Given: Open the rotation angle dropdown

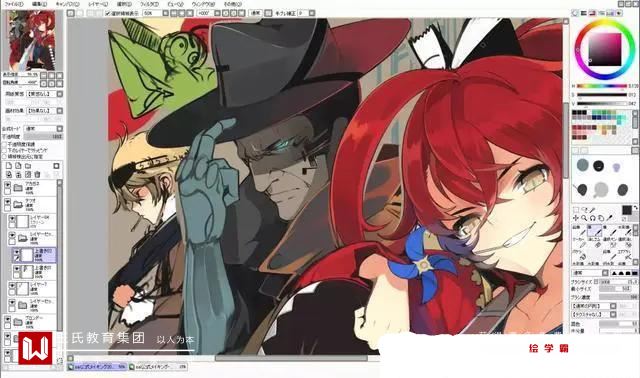Looking at the screenshot, I should pos(217,13).
